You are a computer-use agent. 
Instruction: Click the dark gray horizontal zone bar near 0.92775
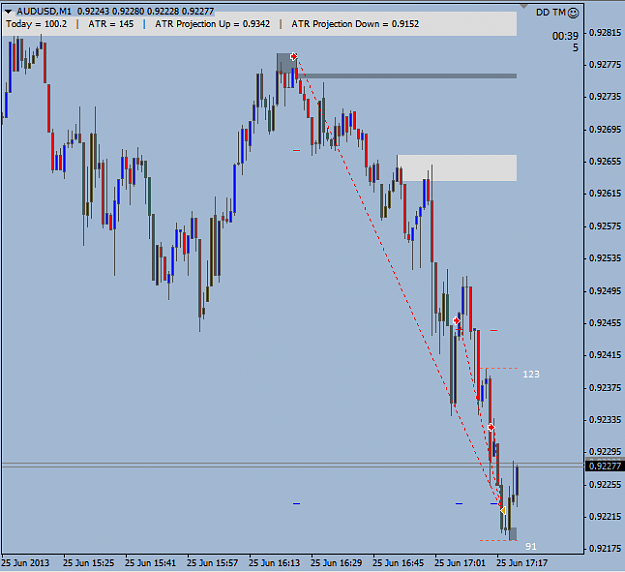click(x=407, y=76)
